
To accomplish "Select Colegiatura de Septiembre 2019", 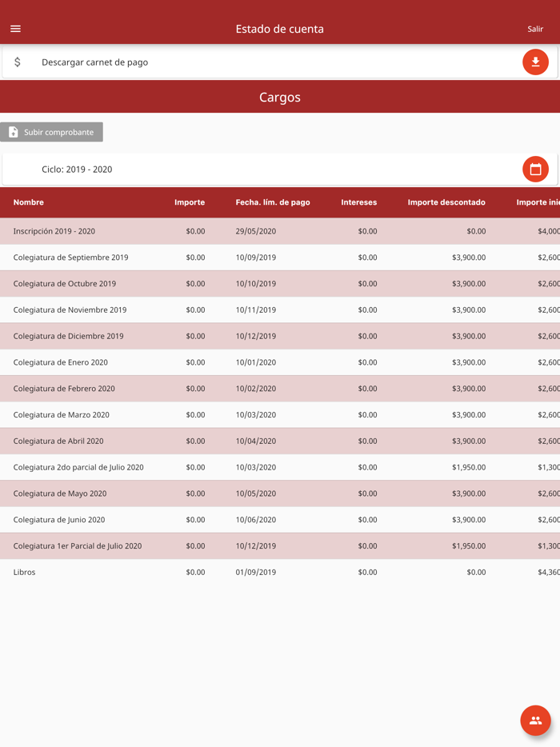I will coord(280,258).
